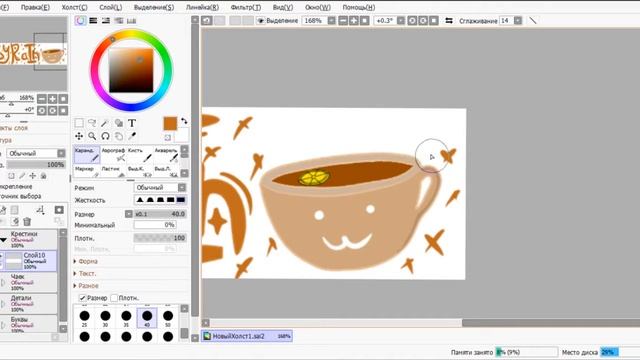This screenshot has height=360, width=640.
Task: Open the Помощь menu
Action: [358, 7]
